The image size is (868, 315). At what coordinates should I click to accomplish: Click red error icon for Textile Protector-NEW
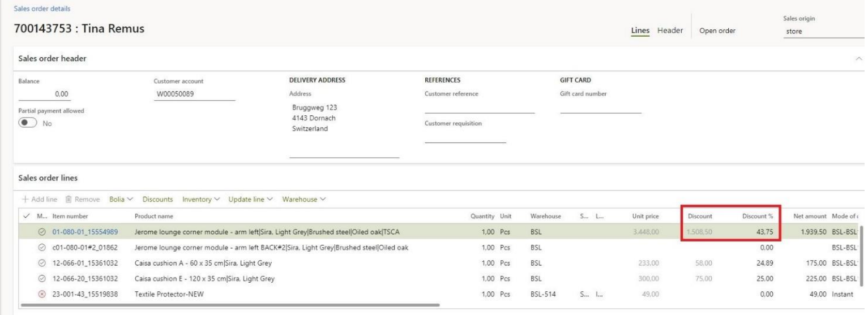(x=41, y=294)
